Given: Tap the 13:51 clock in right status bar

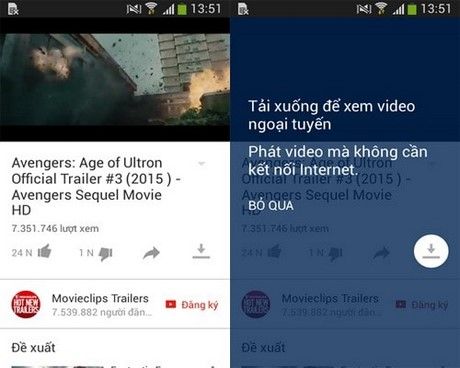Looking at the screenshot, I should click(436, 8).
